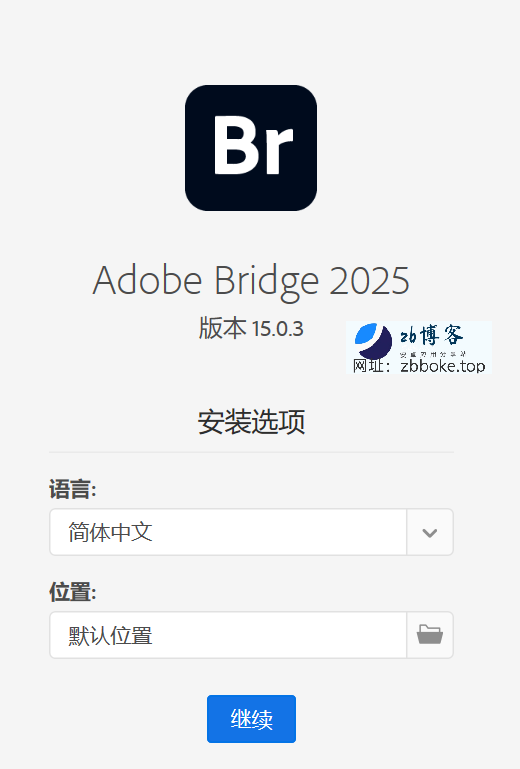
Task: Open the folder browse icon for install location
Action: pos(430,635)
